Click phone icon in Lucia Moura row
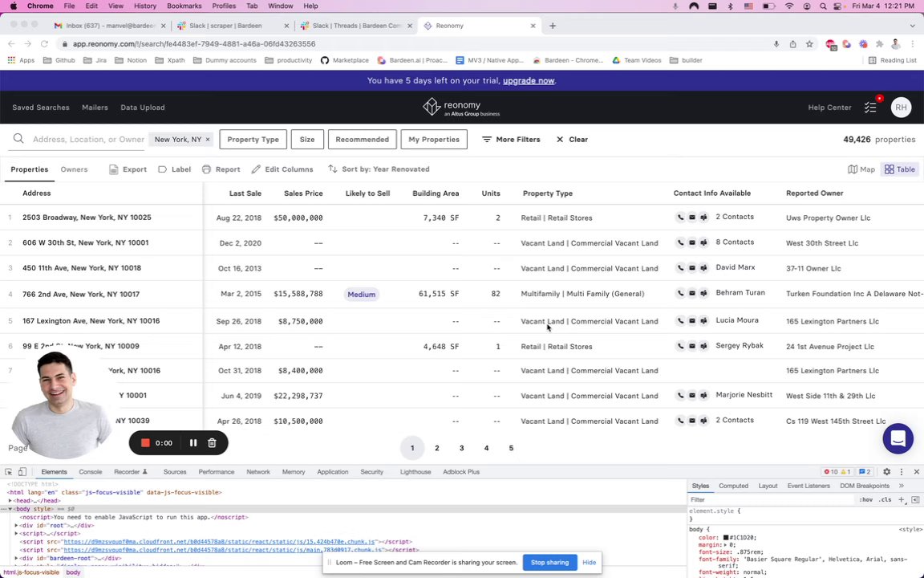Viewport: 924px width, 578px height. point(680,321)
